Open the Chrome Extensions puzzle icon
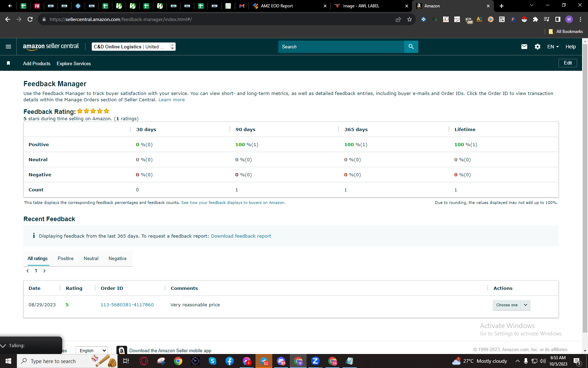This screenshot has width=588, height=368. pos(535,19)
